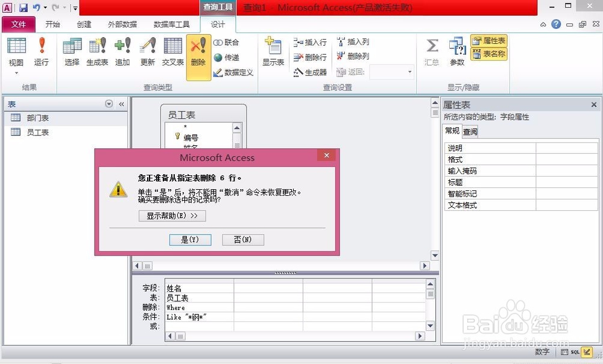Viewport: 603px width, 364px height.
Task: Confirm deletion with 是(Y) button
Action: (191, 240)
